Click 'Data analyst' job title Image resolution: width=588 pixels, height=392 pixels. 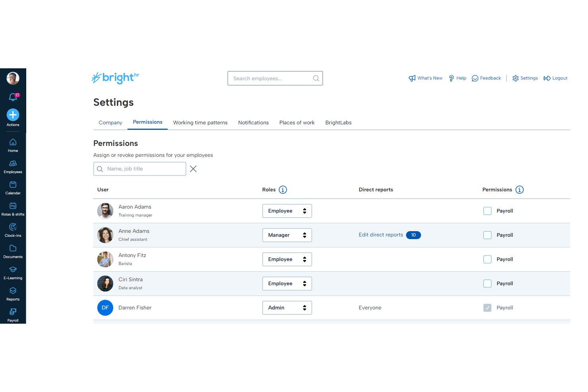[130, 288]
